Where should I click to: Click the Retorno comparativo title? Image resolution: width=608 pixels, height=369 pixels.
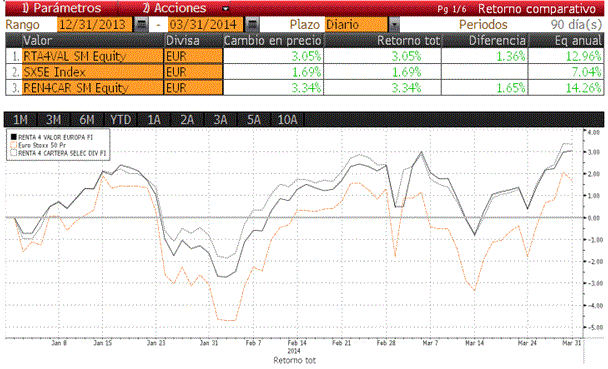537,9
